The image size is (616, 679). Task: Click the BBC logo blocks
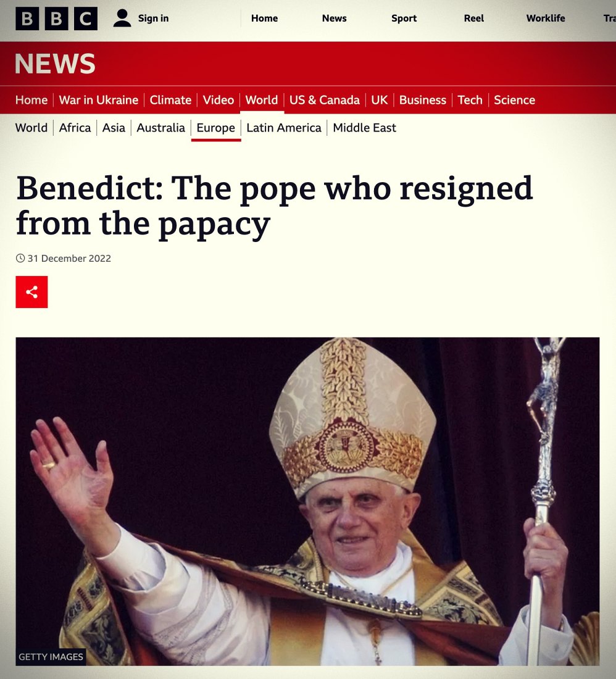[x=56, y=19]
